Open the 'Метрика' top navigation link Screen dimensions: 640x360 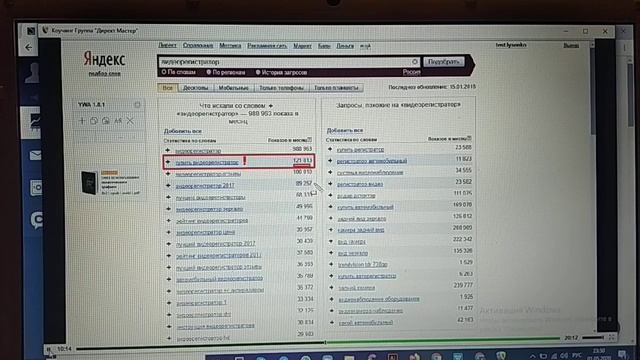(x=230, y=46)
